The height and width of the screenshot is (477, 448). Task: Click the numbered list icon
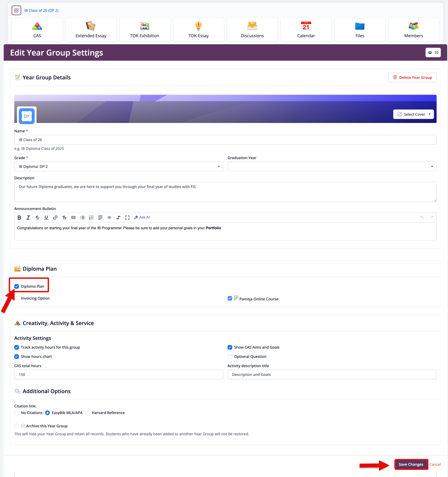coord(91,217)
